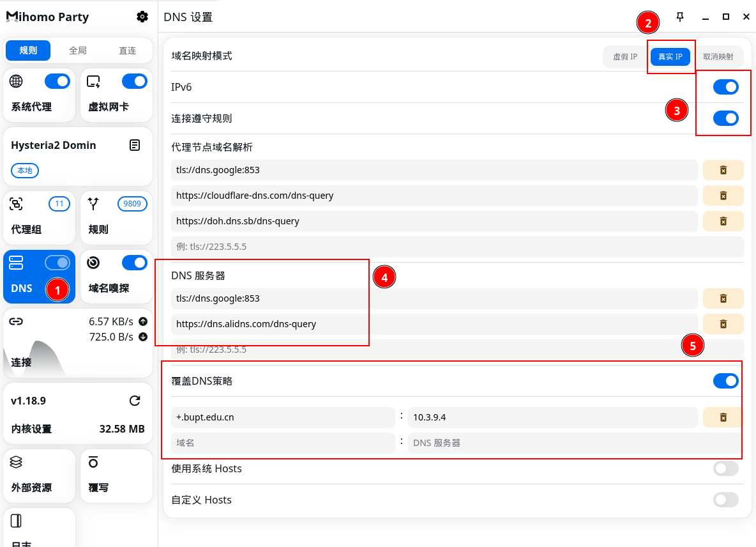Open settings via the gear icon
Image resolution: width=756 pixels, height=547 pixels.
142,17
